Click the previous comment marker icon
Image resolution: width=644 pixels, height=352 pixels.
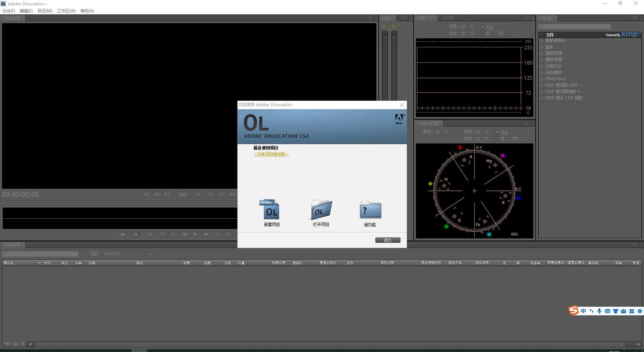(x=163, y=234)
